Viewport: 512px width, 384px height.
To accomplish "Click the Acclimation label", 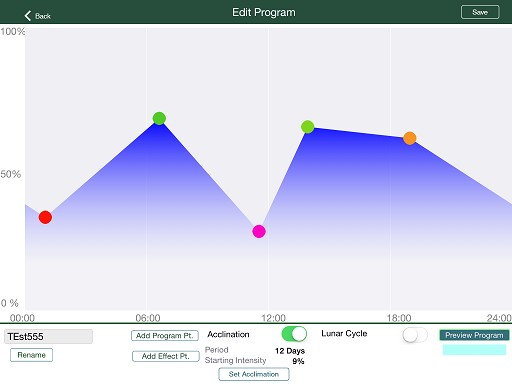I will 228,334.
